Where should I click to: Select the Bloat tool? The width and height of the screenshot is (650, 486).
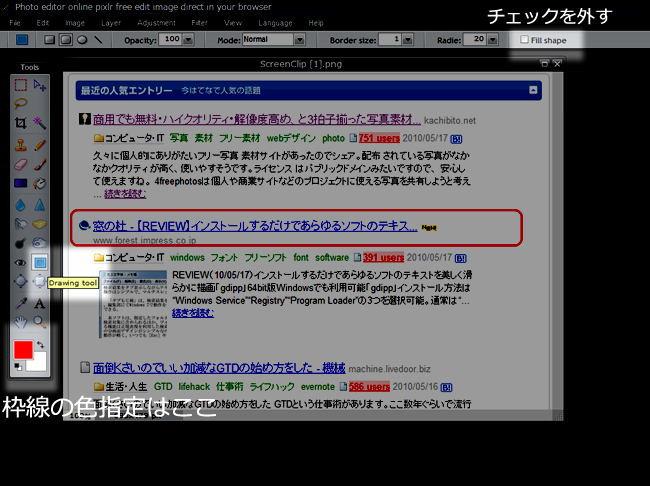click(x=21, y=281)
